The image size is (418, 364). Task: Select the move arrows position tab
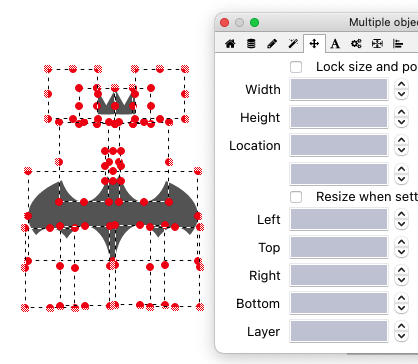314,44
